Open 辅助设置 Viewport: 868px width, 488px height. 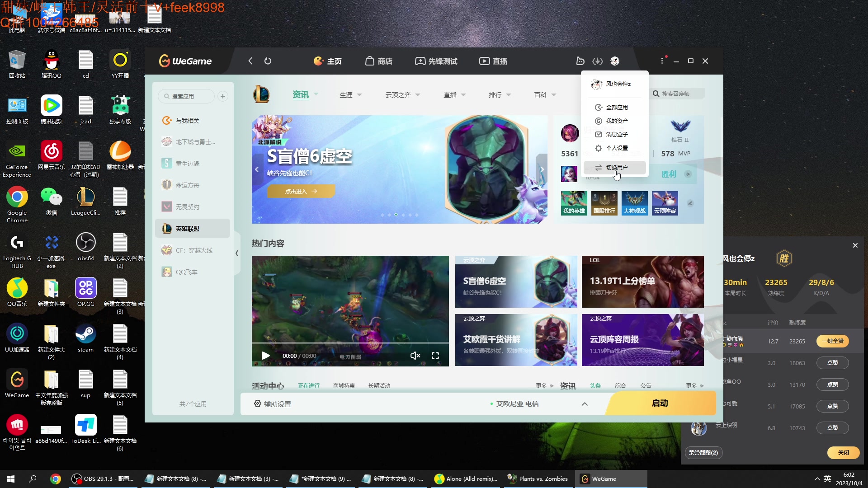click(x=273, y=404)
